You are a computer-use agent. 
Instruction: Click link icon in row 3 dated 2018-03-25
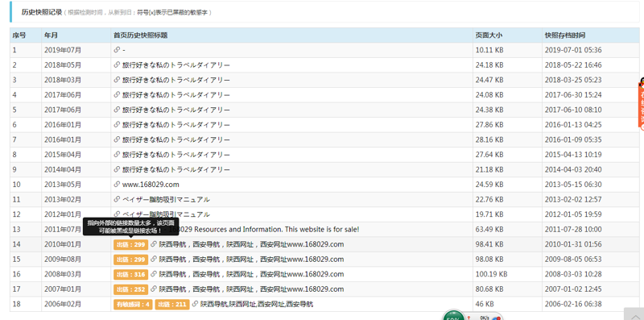coord(117,80)
